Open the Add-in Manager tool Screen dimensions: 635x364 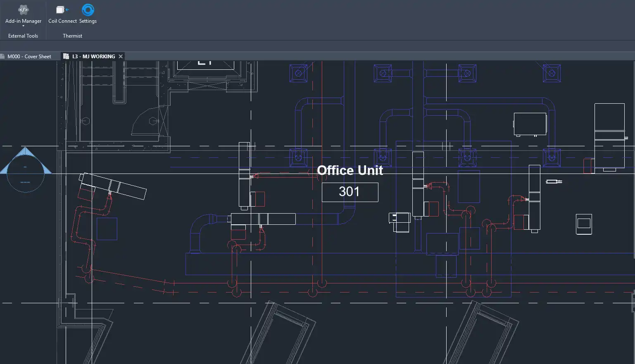[x=23, y=13]
